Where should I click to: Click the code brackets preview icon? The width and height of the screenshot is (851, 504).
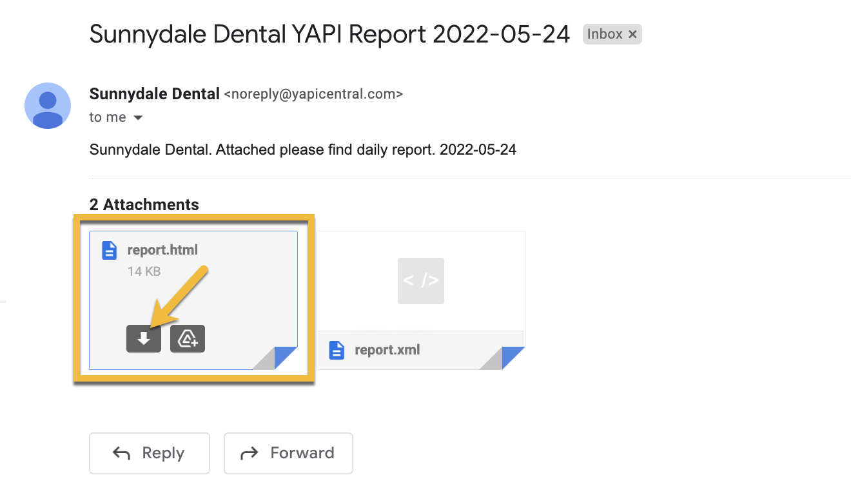pyautogui.click(x=421, y=281)
